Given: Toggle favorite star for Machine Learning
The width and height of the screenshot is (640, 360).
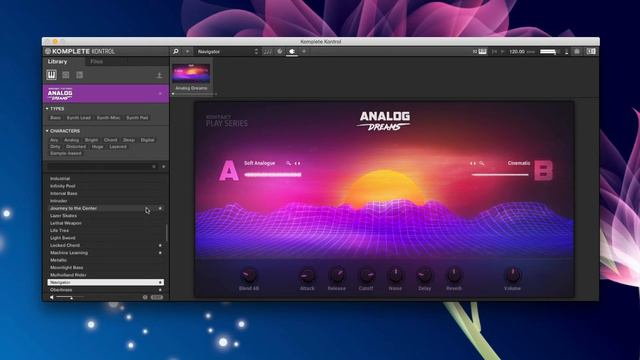Looking at the screenshot, I should click(x=160, y=253).
